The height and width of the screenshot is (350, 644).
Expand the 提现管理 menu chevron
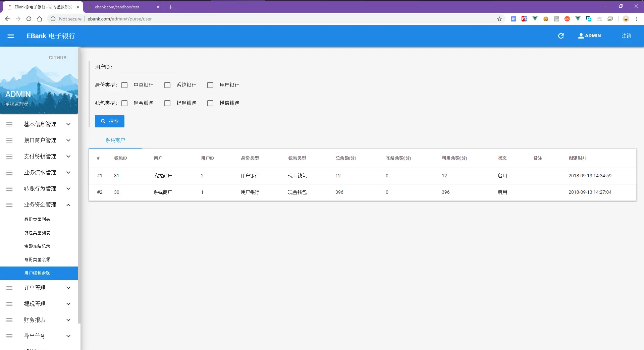(x=68, y=304)
